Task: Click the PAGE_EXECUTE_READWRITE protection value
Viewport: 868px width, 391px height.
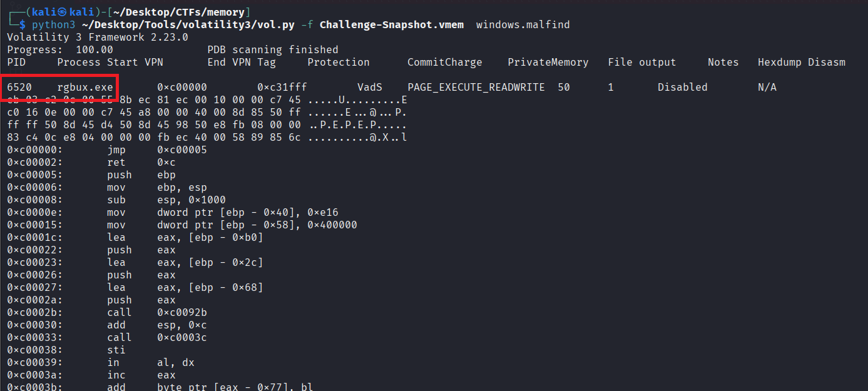Action: click(x=476, y=88)
